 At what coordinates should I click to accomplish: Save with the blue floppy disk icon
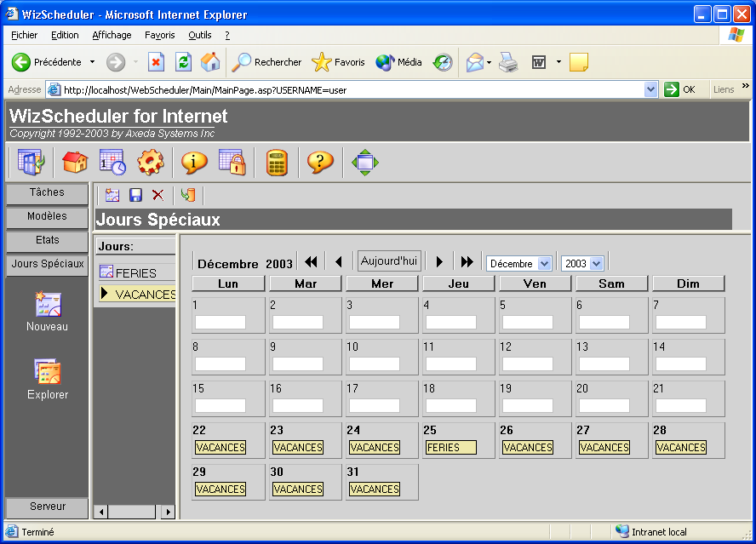point(135,195)
